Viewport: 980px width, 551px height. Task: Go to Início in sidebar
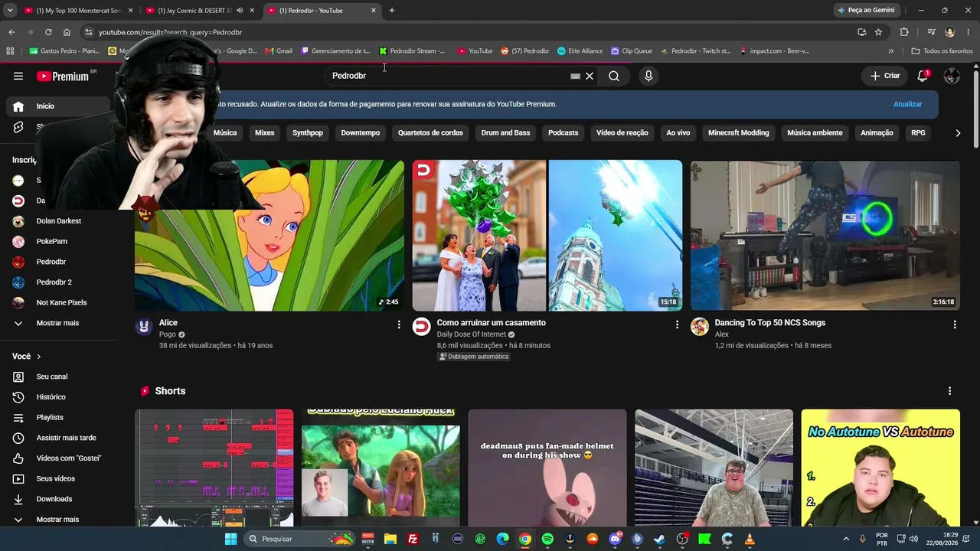(x=59, y=106)
